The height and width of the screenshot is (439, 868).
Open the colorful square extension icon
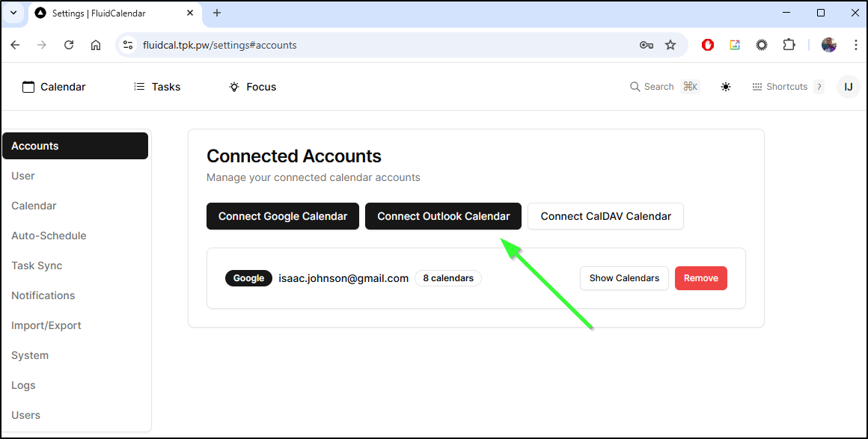pyautogui.click(x=735, y=45)
